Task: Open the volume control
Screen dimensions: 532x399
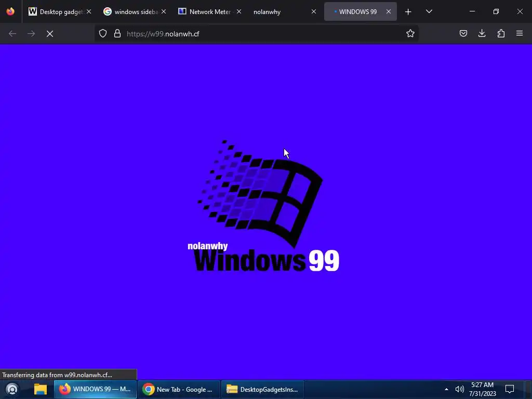Action: (459, 389)
